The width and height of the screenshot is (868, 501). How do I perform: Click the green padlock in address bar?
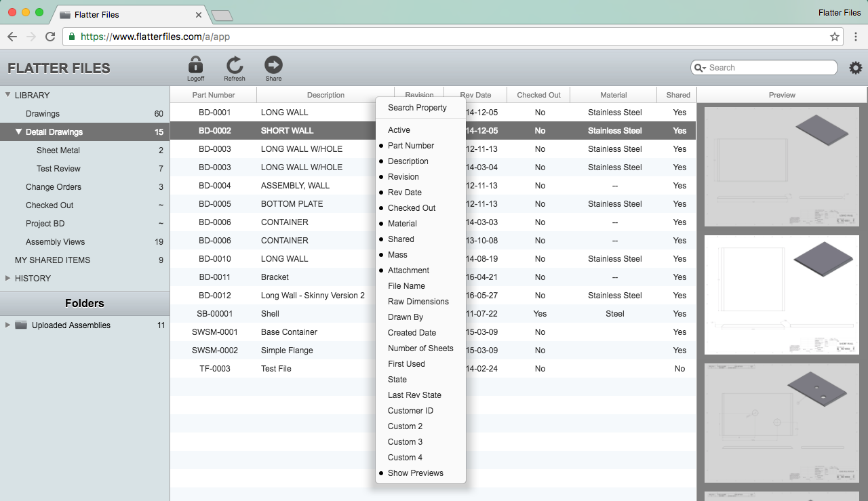click(x=72, y=37)
